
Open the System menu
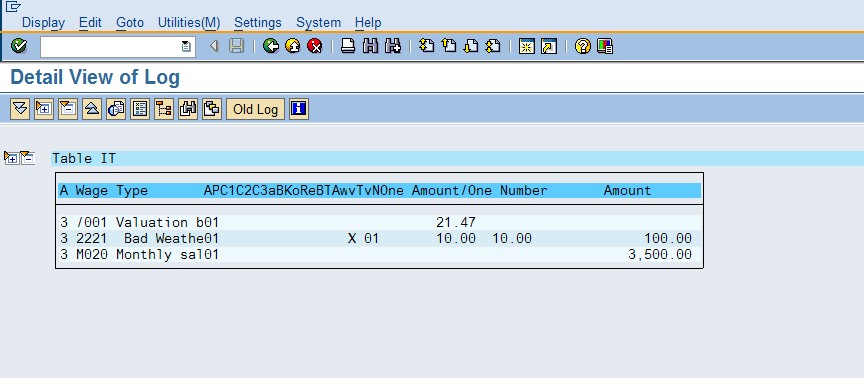pos(318,23)
